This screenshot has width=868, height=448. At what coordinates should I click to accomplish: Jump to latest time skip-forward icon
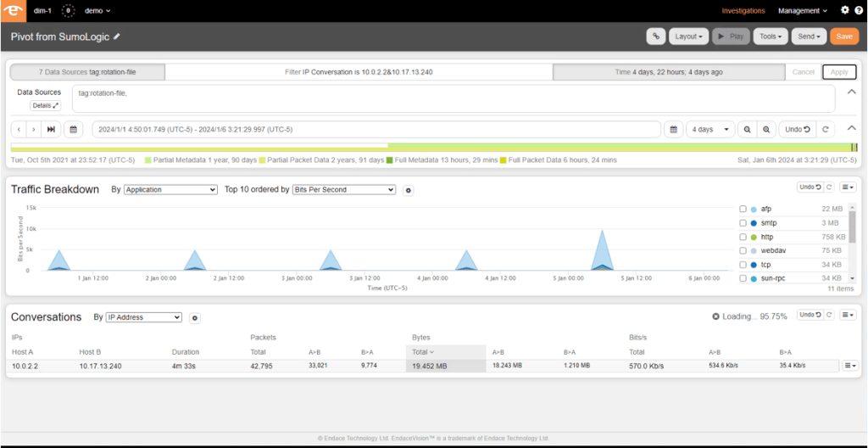click(x=51, y=129)
